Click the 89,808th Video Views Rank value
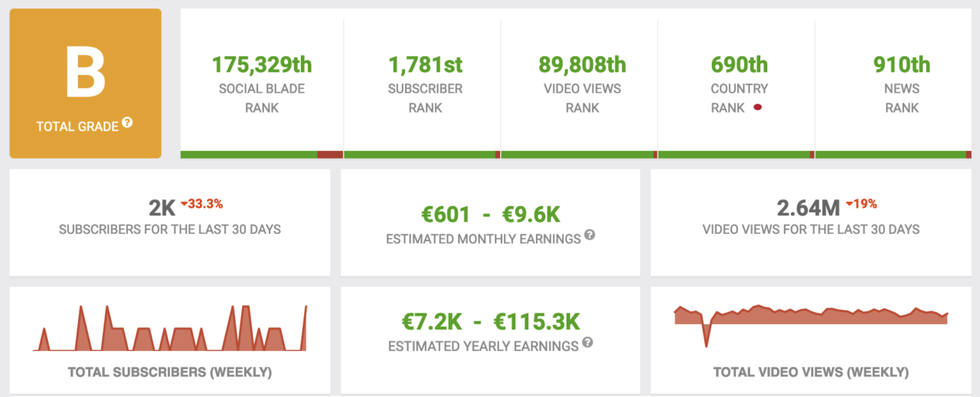Image resolution: width=980 pixels, height=397 pixels. 582,64
